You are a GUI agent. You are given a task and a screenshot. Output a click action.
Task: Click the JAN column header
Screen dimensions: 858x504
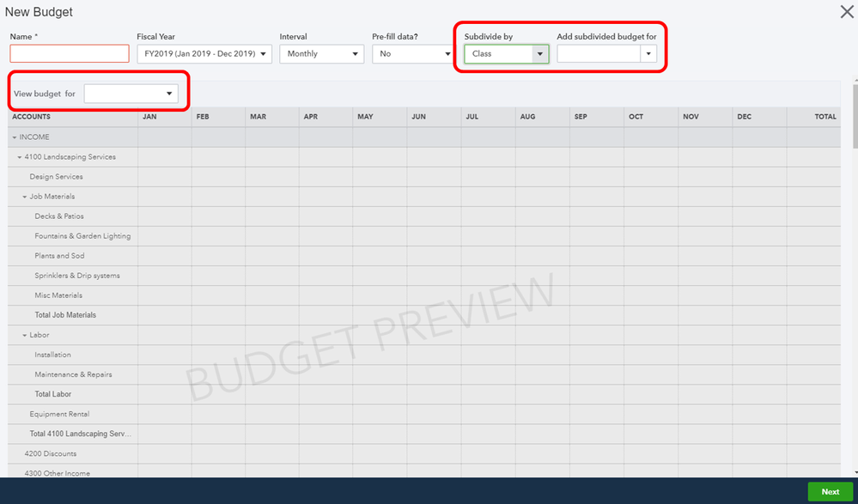click(x=165, y=117)
